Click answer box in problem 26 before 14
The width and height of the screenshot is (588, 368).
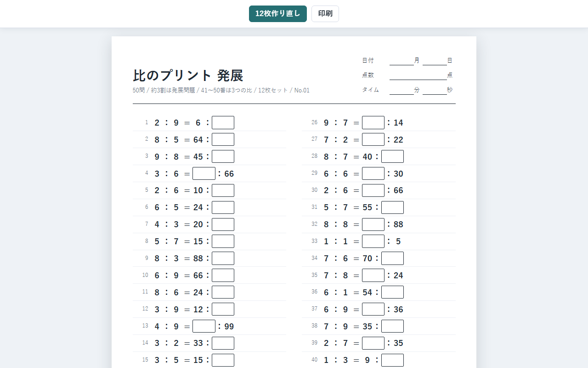tap(373, 123)
